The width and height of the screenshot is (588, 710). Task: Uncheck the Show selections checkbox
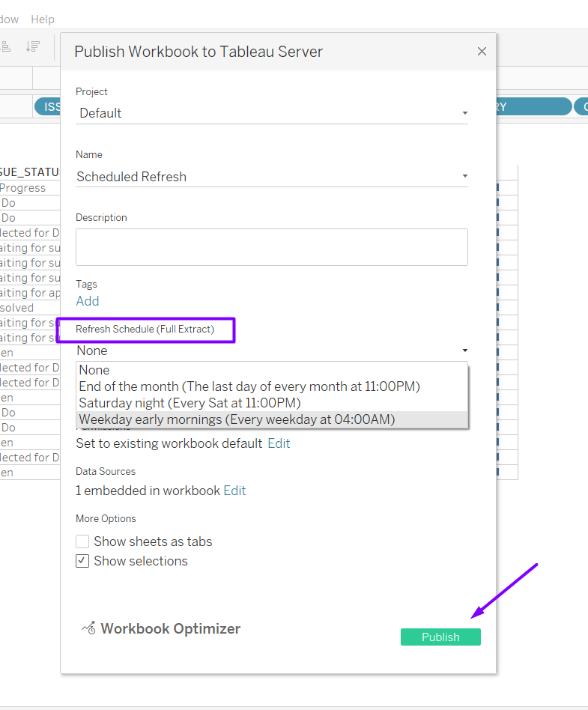[x=82, y=561]
